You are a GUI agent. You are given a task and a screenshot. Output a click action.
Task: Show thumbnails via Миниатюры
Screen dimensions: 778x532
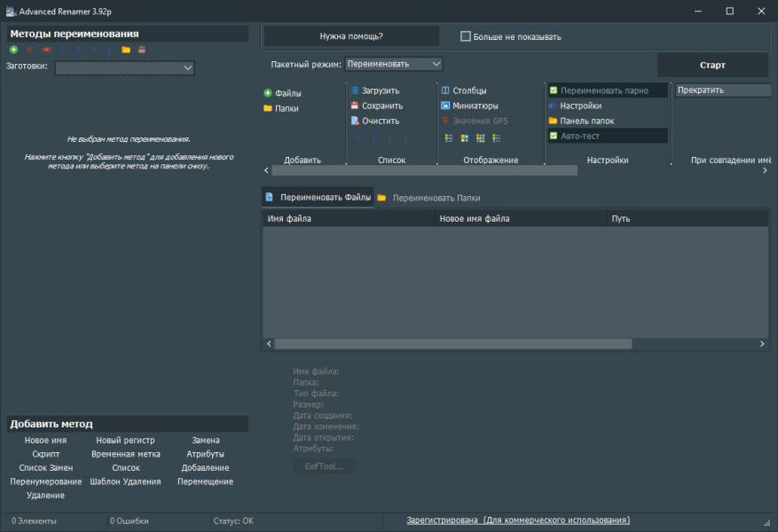[x=469, y=106]
